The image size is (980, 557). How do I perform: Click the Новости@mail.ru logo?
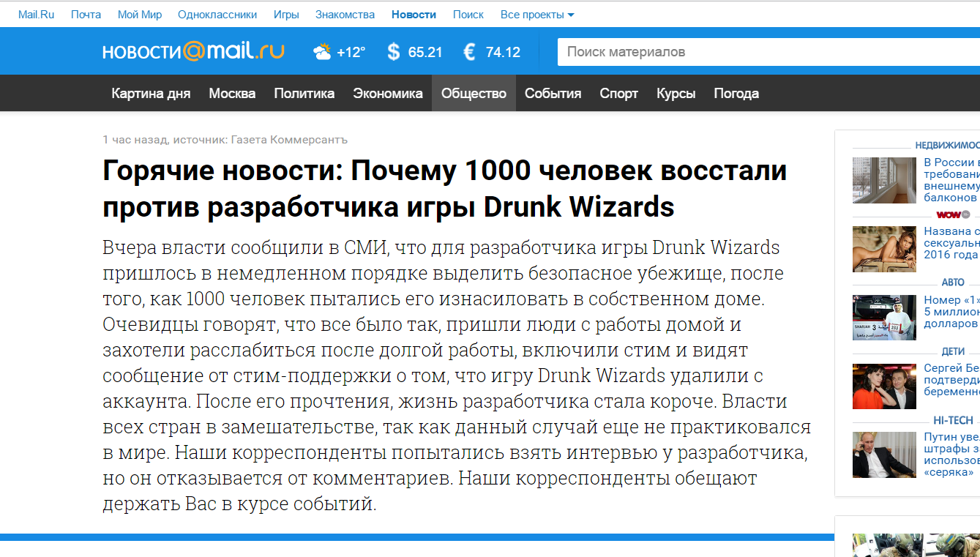193,51
